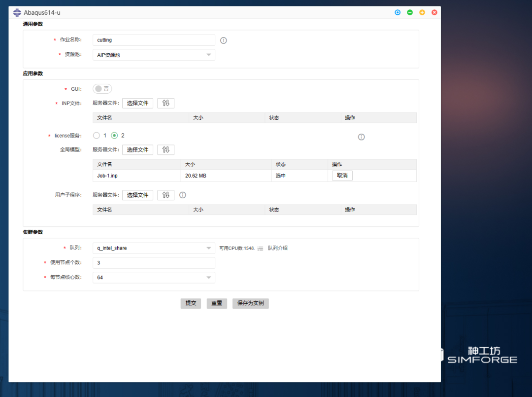
Task: Click 选择文件 for 用户子程序
Action: pyautogui.click(x=137, y=195)
